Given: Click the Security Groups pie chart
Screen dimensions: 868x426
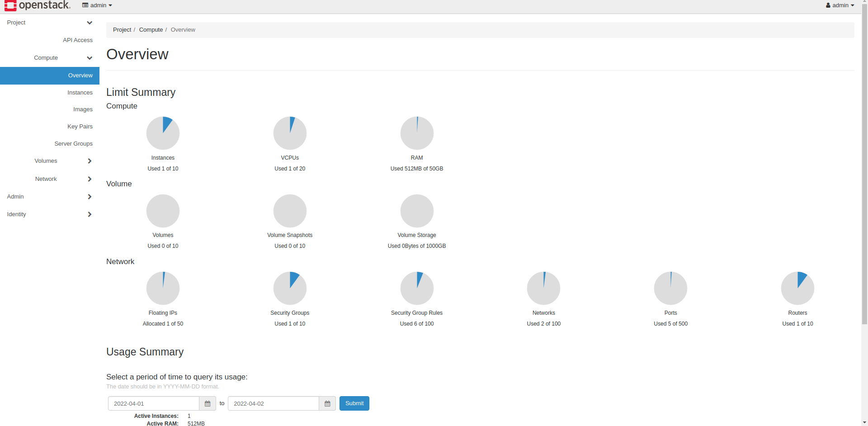Looking at the screenshot, I should tap(290, 289).
